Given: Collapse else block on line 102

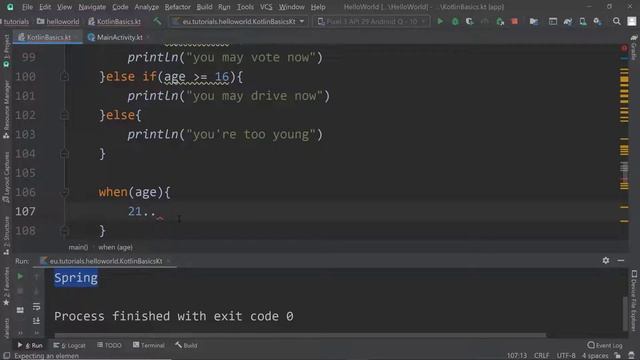Looking at the screenshot, I should pos(64,115).
